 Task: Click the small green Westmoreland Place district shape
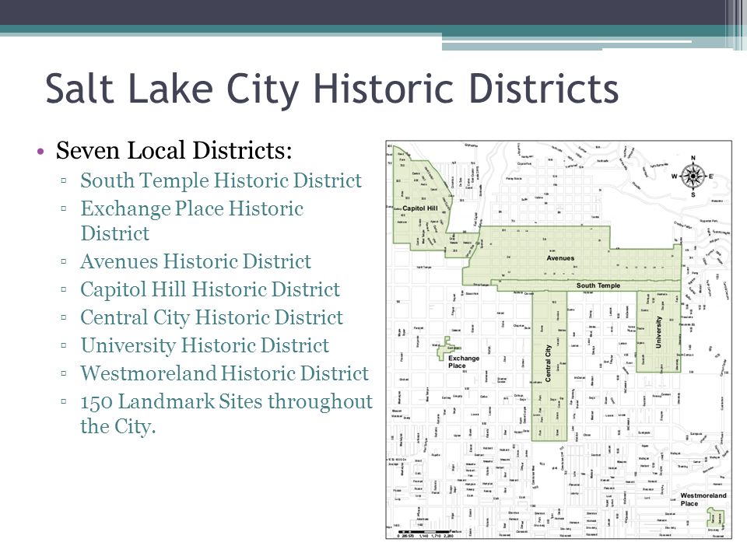click(716, 516)
